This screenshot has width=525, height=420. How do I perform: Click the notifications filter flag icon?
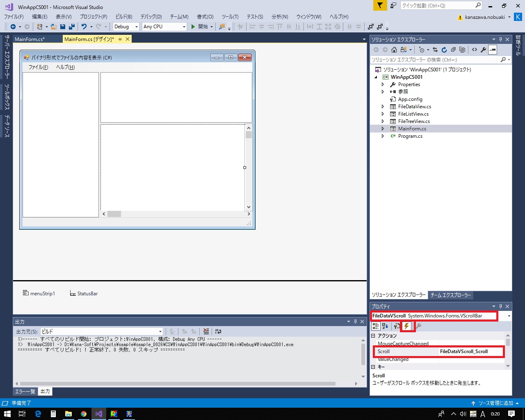click(x=380, y=5)
